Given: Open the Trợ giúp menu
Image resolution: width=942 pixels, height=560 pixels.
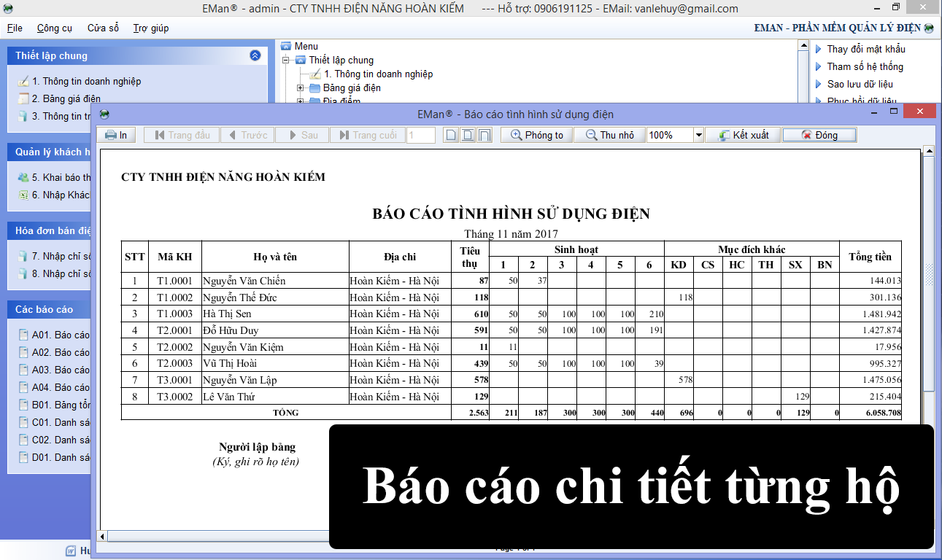Looking at the screenshot, I should (151, 28).
